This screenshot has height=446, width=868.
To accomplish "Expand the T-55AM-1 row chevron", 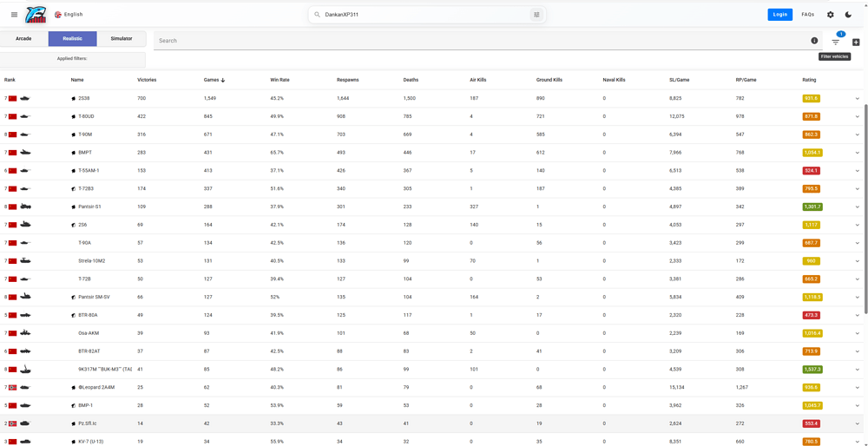I will tap(857, 170).
